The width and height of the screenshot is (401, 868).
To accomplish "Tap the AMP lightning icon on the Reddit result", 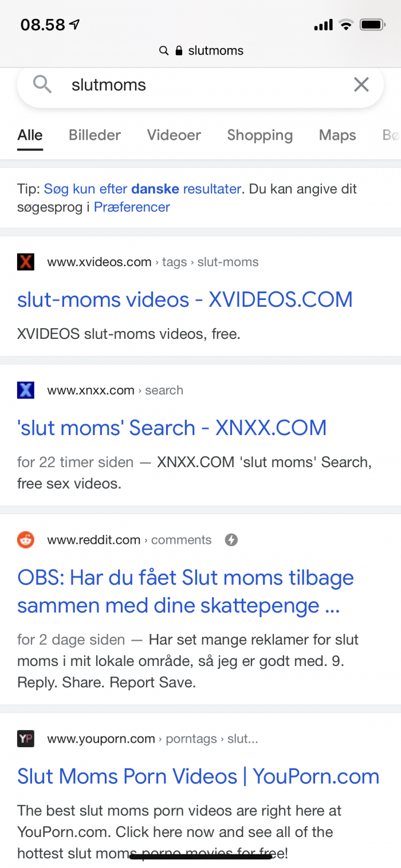I will pos(231,540).
